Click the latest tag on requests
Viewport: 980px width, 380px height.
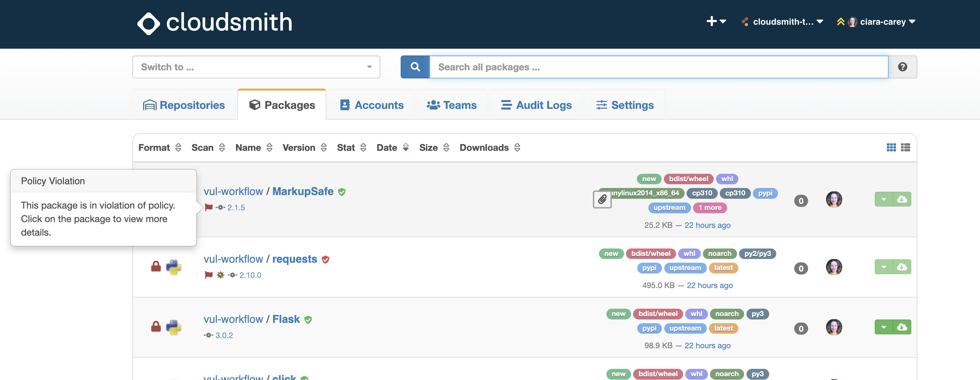[723, 268]
